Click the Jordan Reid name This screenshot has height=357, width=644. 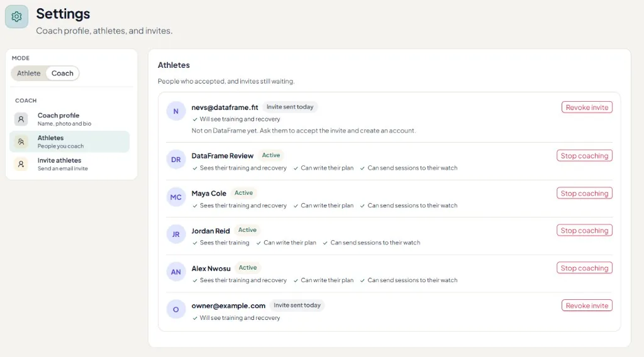click(x=211, y=231)
